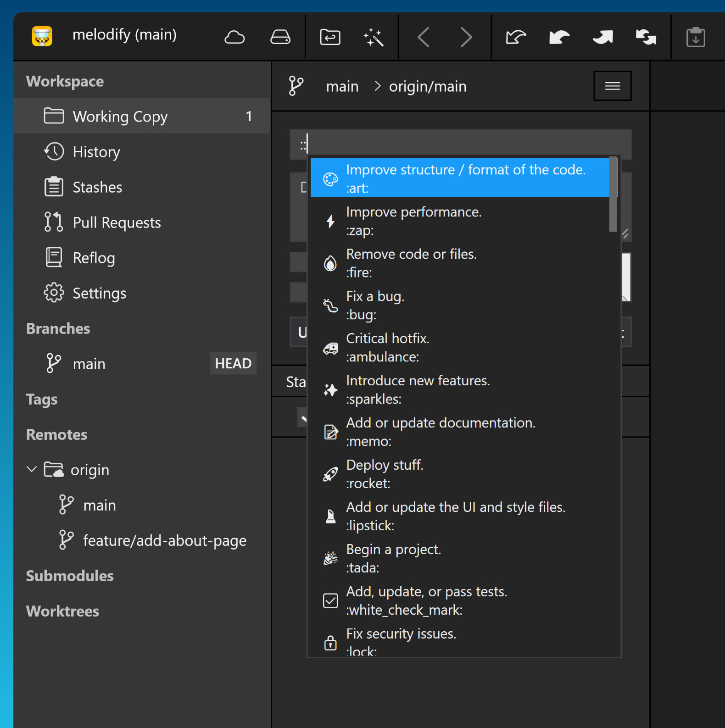The image size is (725, 728).
Task: Click the Stash clipboard icon in toolbar
Action: point(695,37)
